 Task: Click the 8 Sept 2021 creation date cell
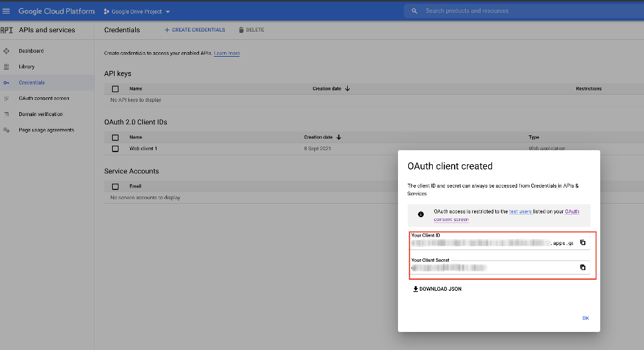(x=317, y=148)
